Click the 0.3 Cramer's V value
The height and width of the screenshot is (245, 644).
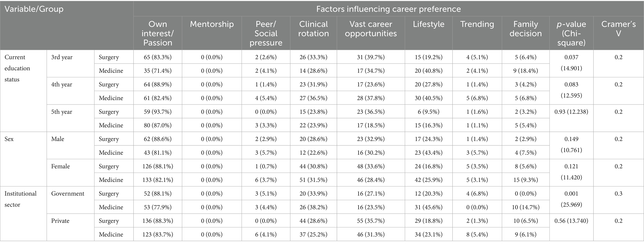[618, 194]
